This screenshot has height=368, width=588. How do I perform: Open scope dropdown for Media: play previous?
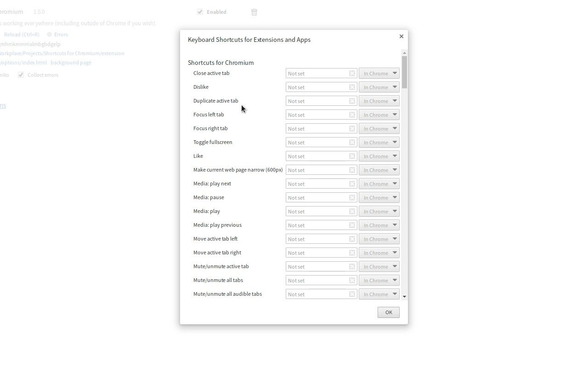coord(379,225)
